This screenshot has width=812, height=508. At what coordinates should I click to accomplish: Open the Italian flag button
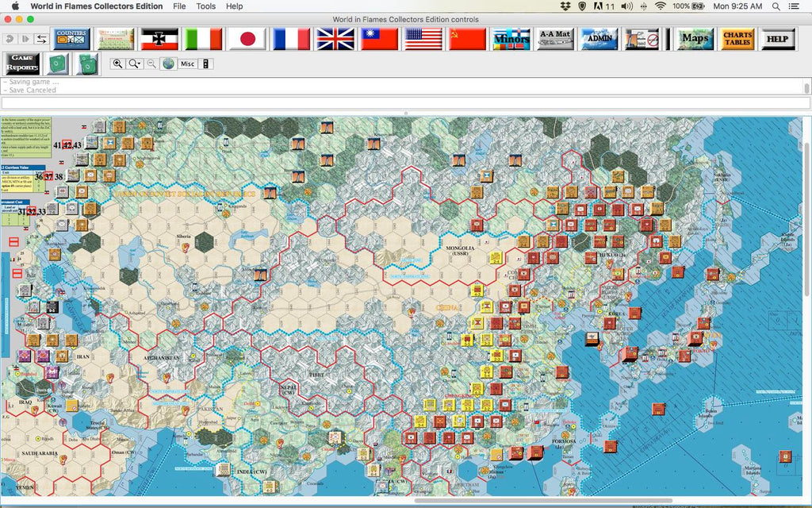point(204,39)
